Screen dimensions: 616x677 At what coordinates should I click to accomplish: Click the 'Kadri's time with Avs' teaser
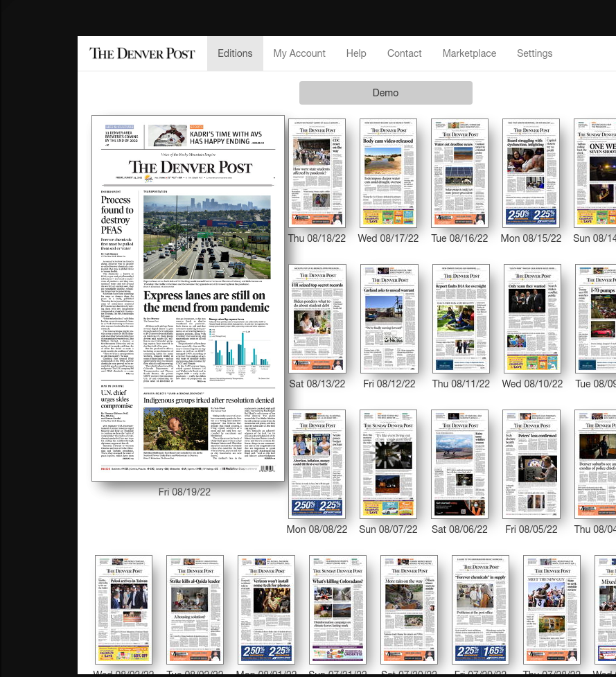click(226, 138)
